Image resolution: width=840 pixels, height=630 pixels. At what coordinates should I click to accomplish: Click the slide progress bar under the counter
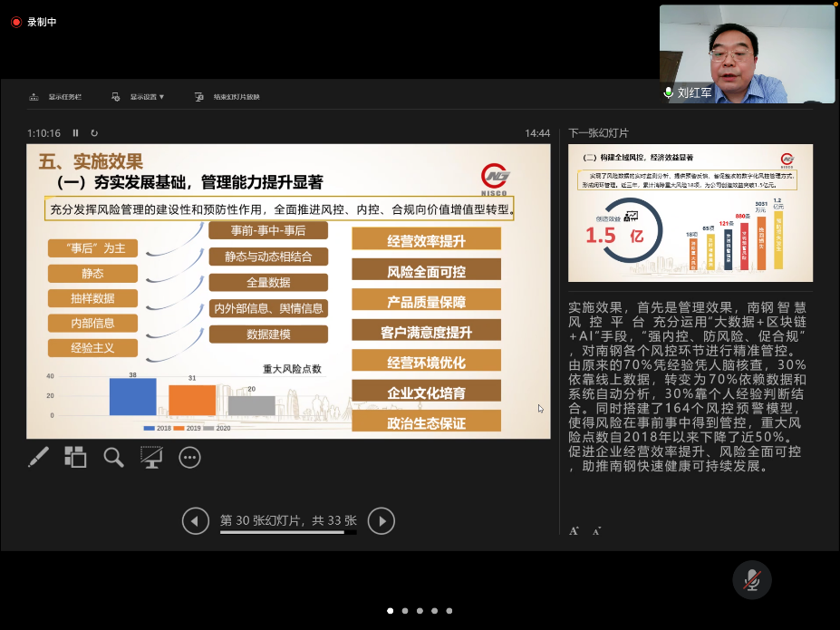[288, 533]
